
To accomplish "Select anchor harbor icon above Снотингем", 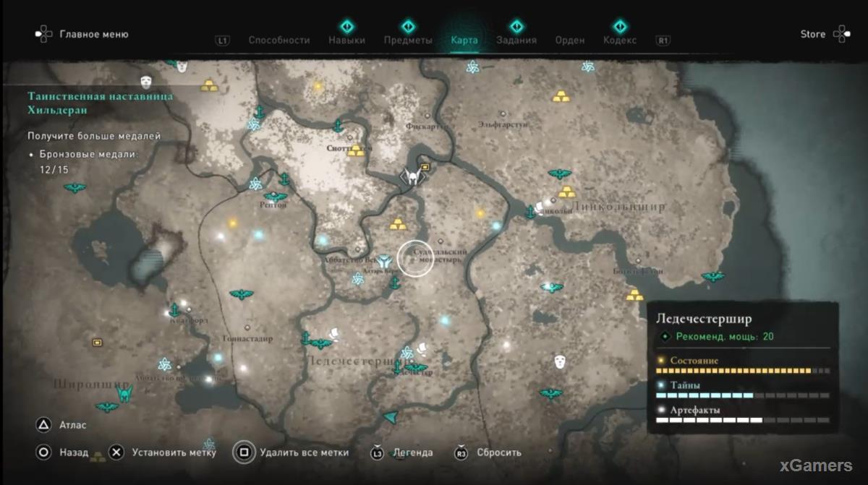I will 337,126.
